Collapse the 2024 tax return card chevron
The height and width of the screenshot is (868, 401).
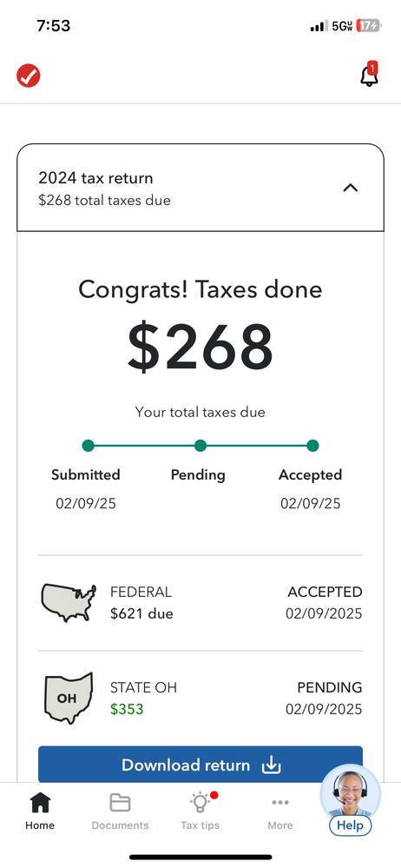(350, 189)
